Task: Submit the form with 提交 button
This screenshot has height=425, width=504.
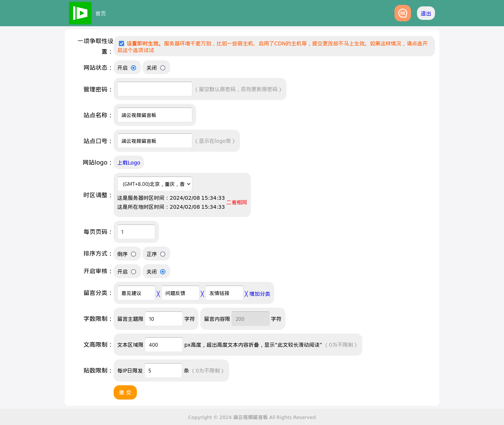Action: tap(125, 392)
